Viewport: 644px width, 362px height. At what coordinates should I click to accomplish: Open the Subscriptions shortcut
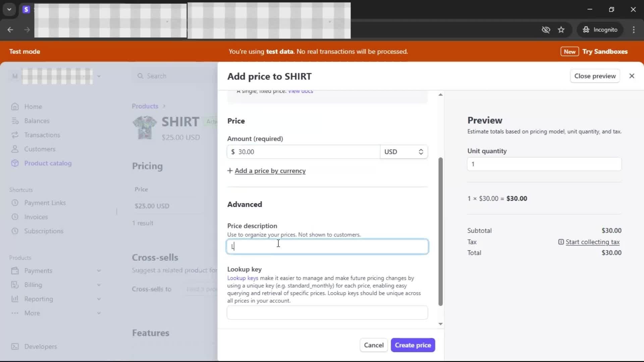44,231
